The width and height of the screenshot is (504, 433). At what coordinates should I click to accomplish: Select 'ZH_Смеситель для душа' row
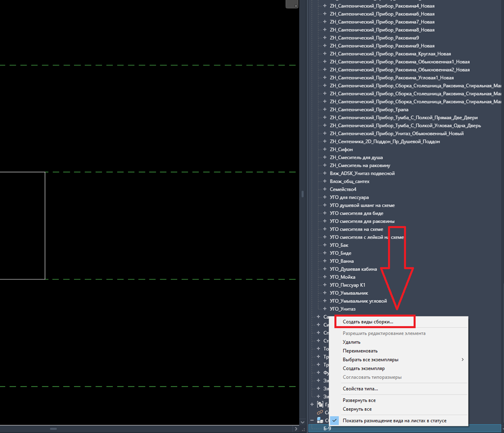(x=356, y=157)
